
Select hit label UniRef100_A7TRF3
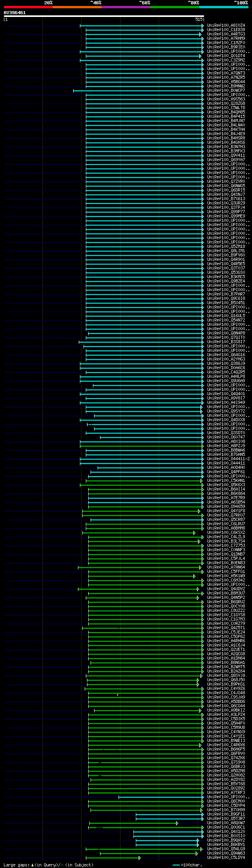tap(226, 793)
